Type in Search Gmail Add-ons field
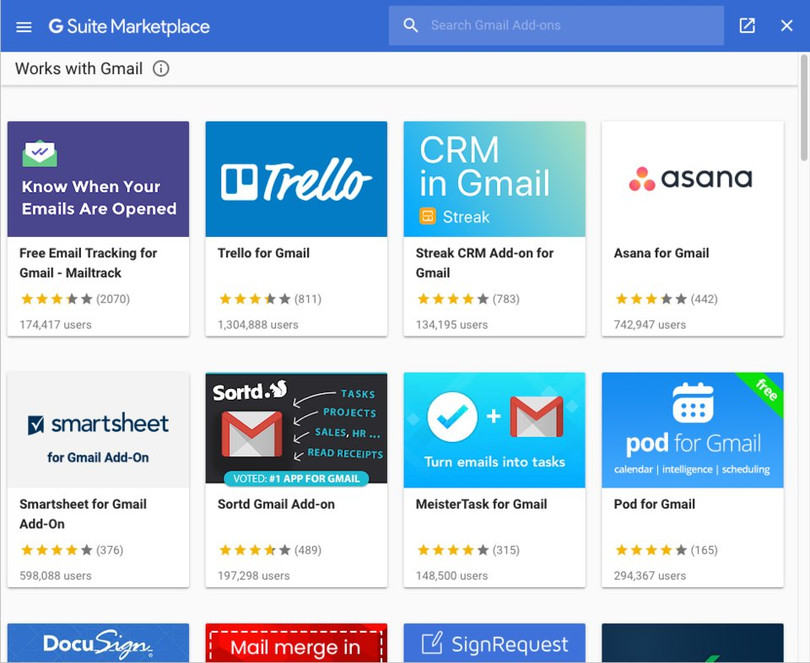Viewport: 810px width, 663px height. 570,26
